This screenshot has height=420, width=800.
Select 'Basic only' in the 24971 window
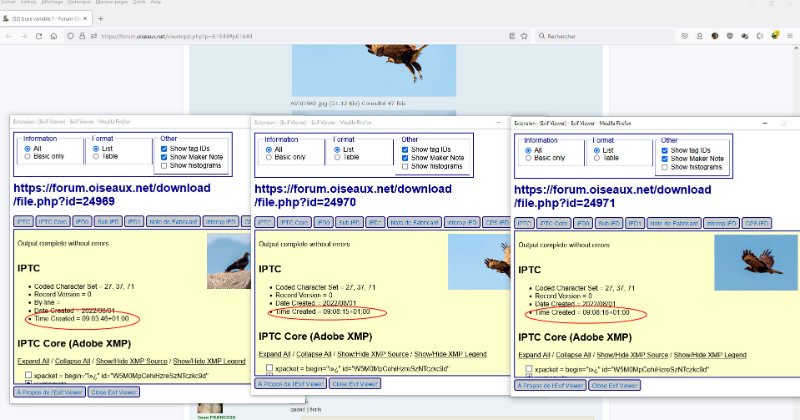[529, 158]
